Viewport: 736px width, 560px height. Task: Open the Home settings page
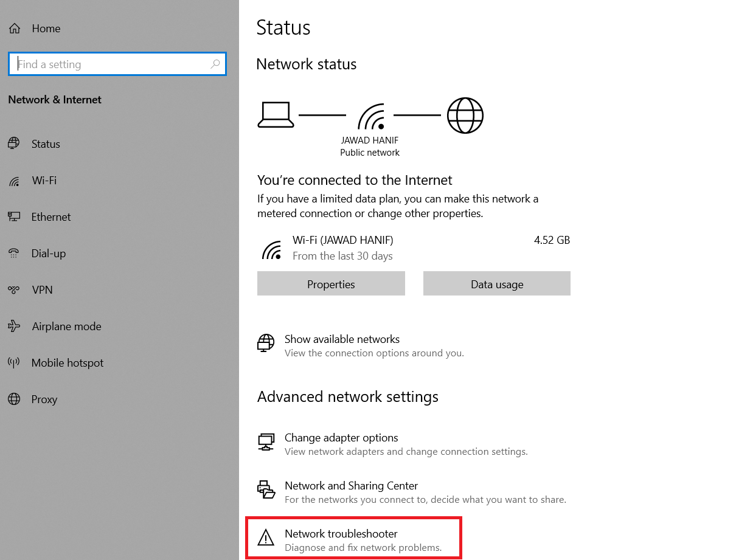pyautogui.click(x=46, y=29)
